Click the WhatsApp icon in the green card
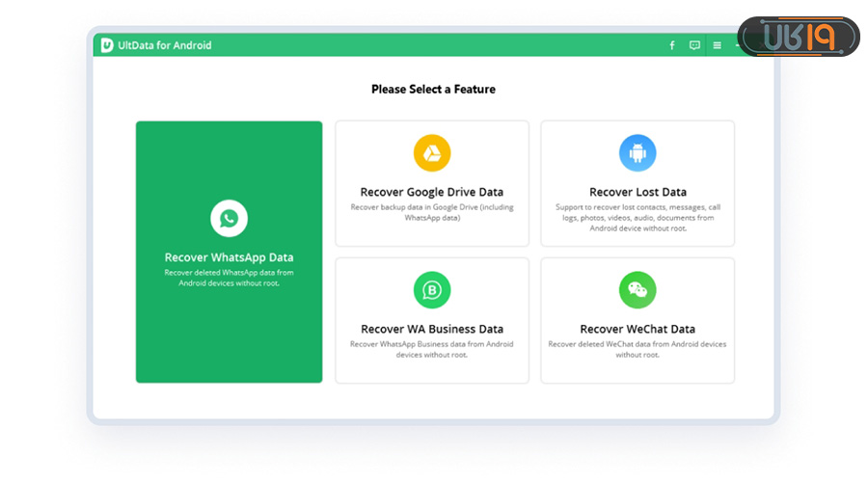The image size is (868, 482). coord(229,219)
